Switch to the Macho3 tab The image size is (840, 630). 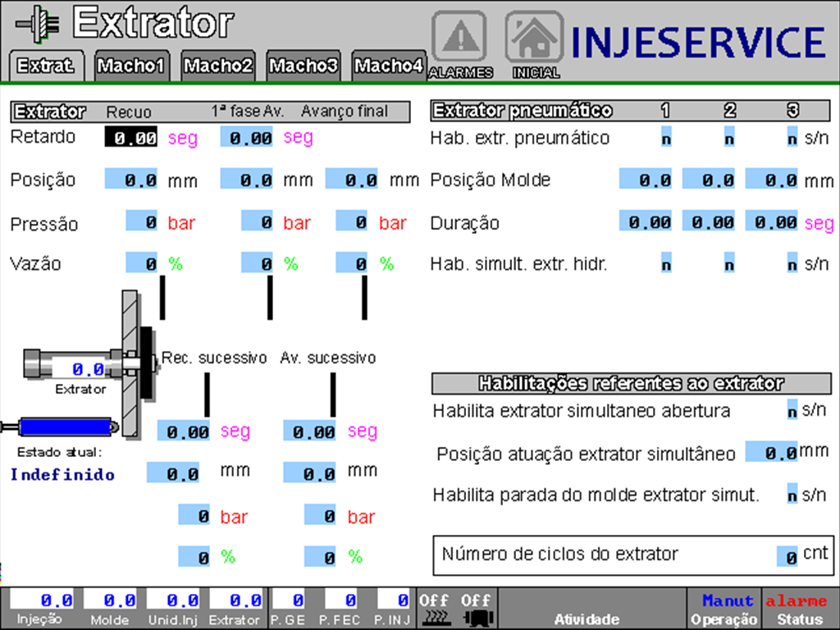(x=304, y=66)
